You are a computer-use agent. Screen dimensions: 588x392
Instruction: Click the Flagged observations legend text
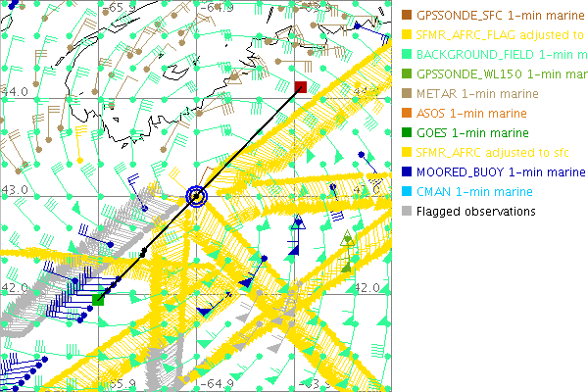pos(475,211)
